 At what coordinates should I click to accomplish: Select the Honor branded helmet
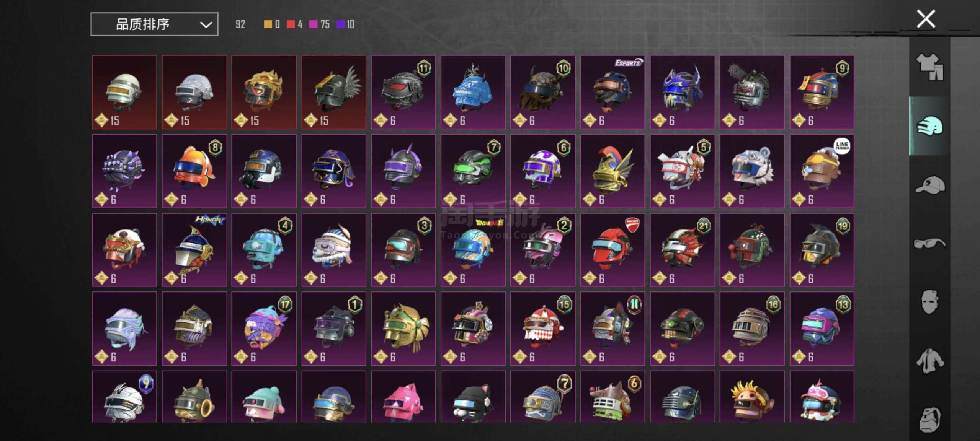(x=194, y=250)
